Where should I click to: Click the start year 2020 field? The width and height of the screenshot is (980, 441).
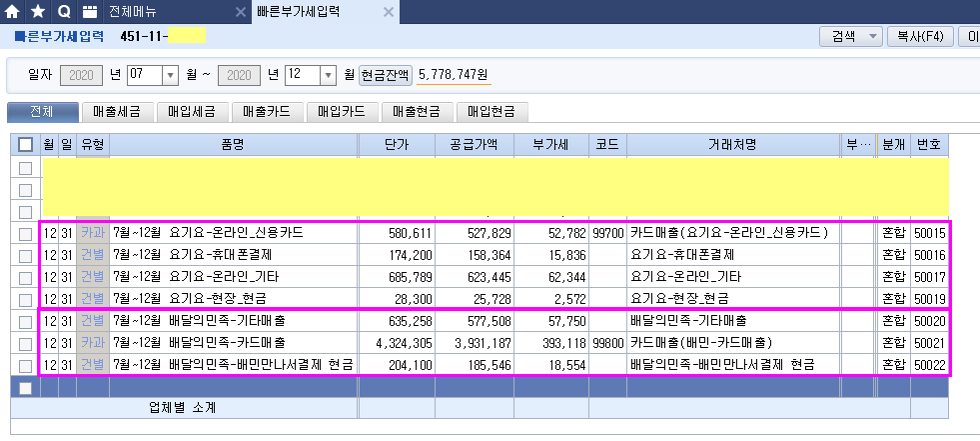click(81, 75)
